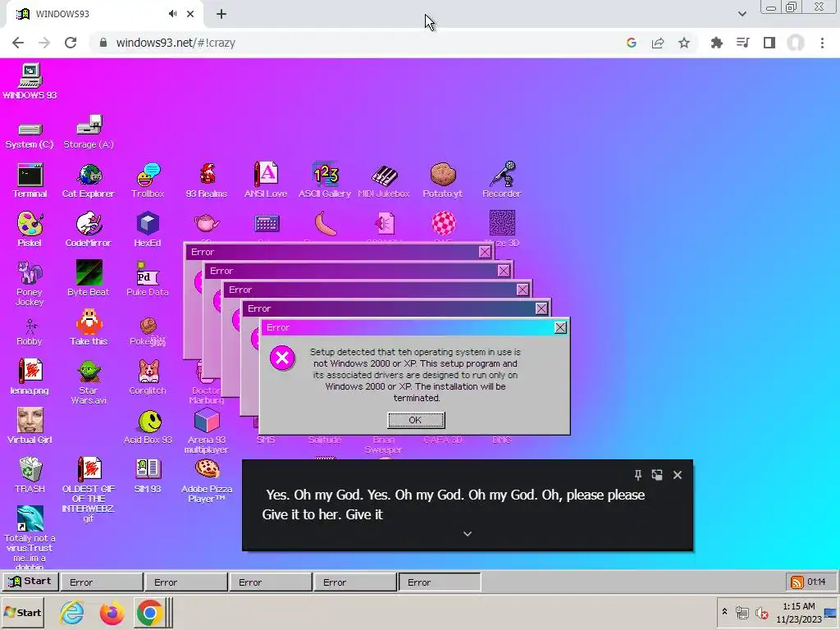Open lenna.png image file
This screenshot has height=630, width=840.
pyautogui.click(x=30, y=377)
